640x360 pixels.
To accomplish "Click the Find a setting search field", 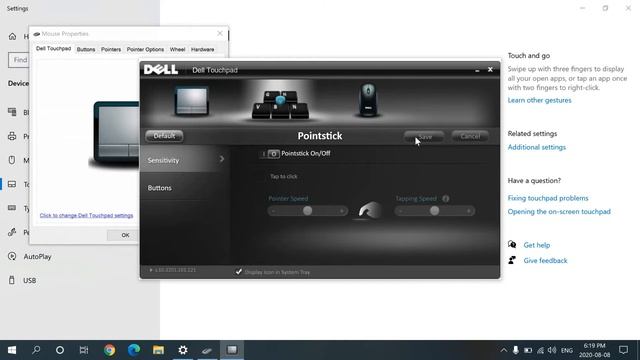I will (x=19, y=60).
